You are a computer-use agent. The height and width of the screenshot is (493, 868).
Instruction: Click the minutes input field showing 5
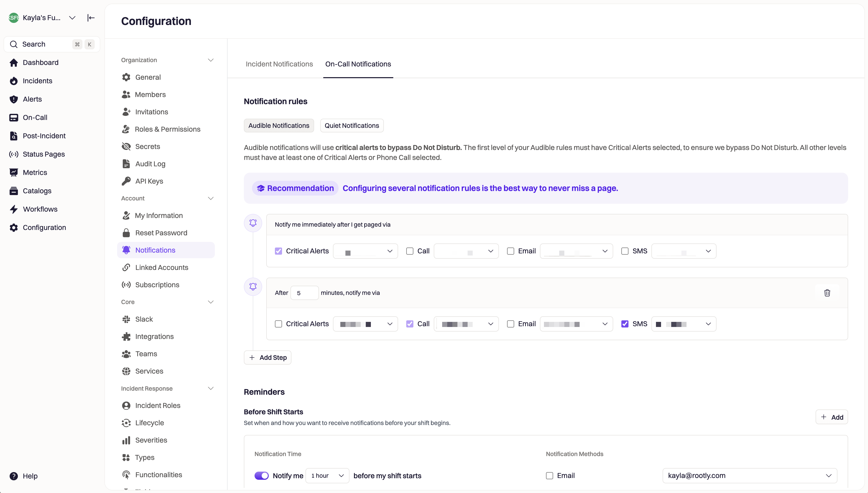[x=304, y=293]
